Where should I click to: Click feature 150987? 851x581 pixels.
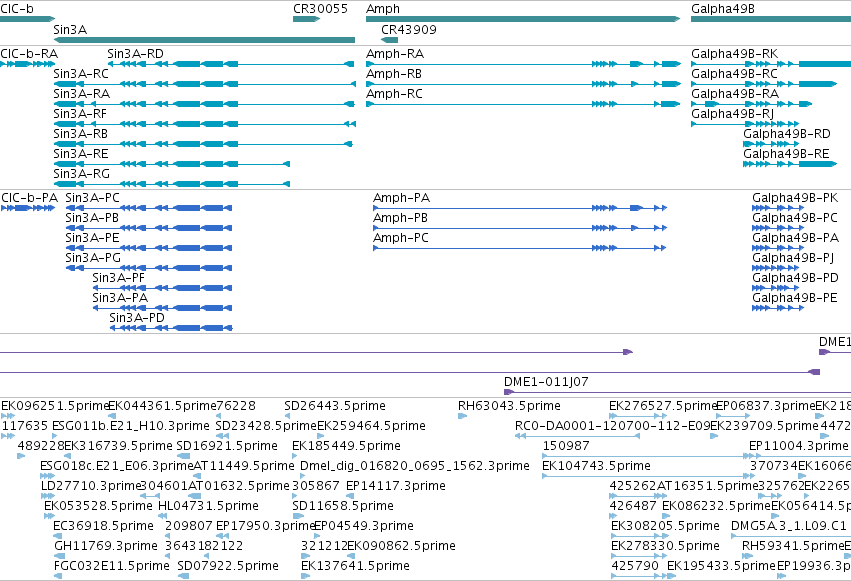click(x=649, y=456)
